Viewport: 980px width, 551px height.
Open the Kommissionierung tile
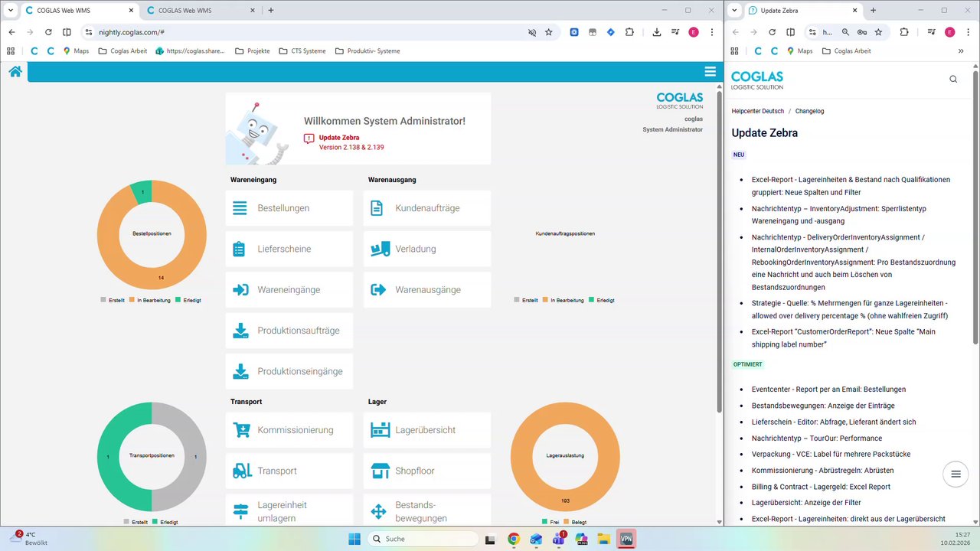tap(289, 430)
